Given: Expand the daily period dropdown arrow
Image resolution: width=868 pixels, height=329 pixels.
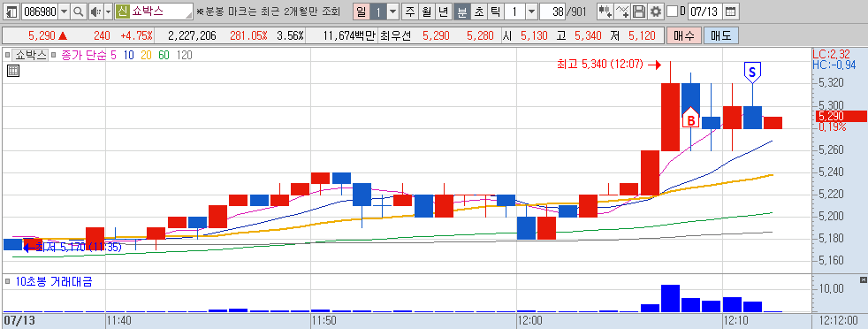Looking at the screenshot, I should [x=392, y=11].
